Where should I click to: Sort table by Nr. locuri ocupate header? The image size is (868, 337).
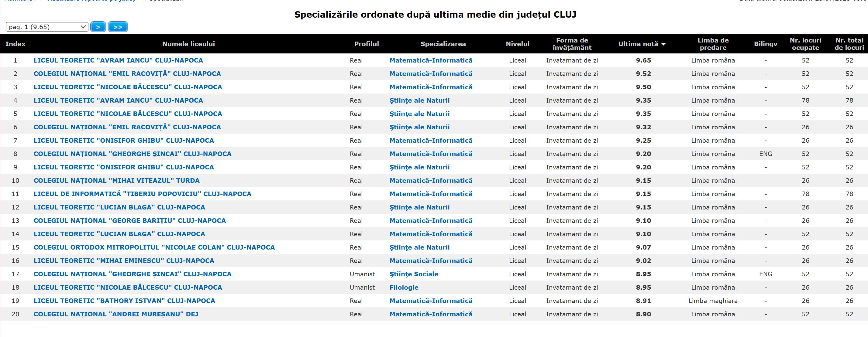click(805, 44)
